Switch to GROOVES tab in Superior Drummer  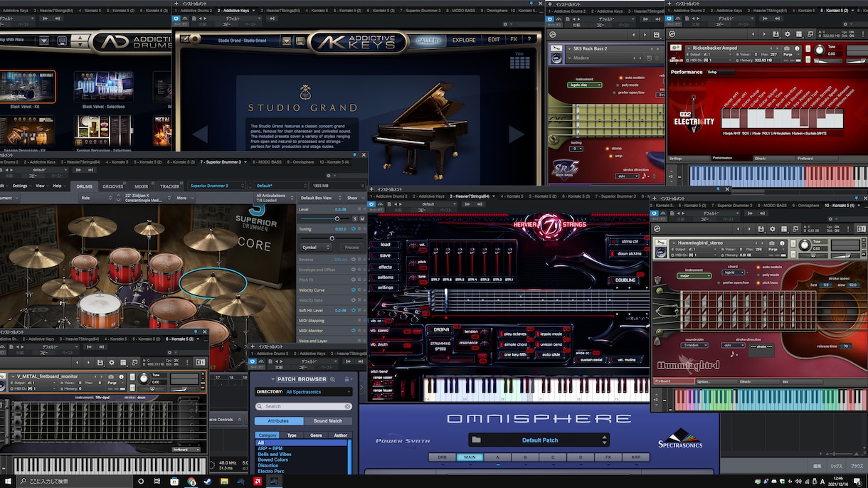pos(113,186)
